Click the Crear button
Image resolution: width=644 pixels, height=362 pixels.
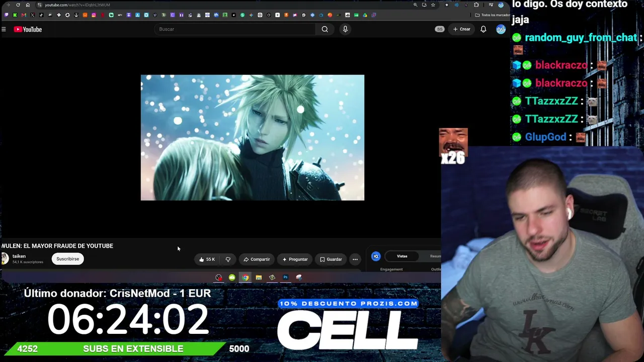point(461,29)
